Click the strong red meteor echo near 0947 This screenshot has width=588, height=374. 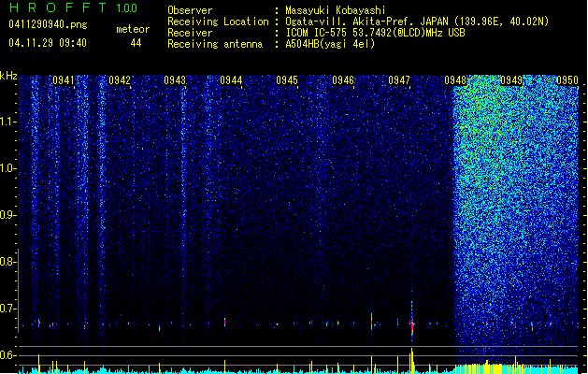click(x=412, y=325)
